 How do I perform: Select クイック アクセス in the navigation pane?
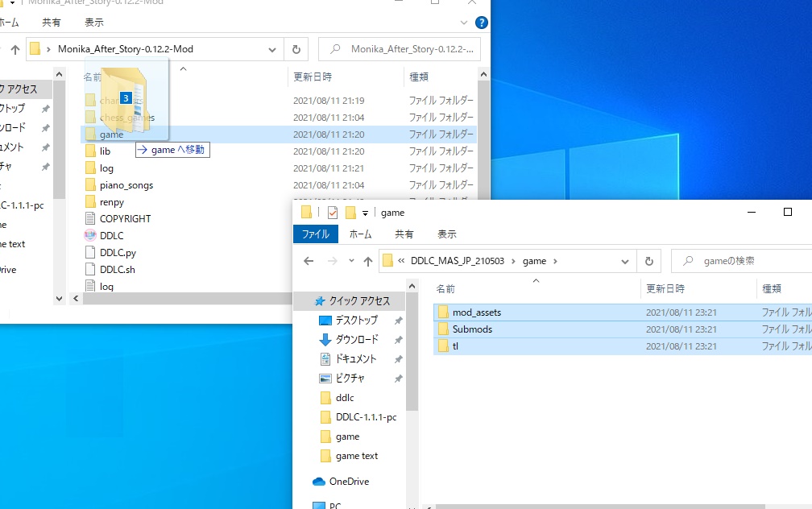(359, 301)
